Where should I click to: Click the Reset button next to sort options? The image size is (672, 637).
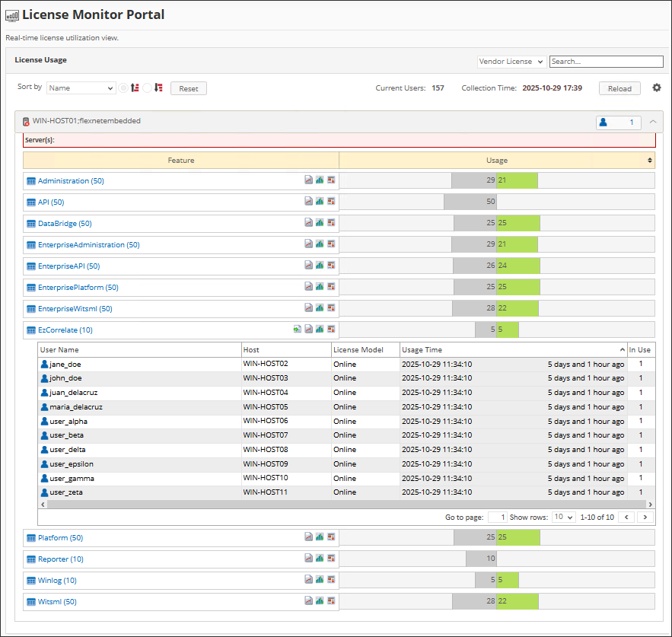(x=188, y=88)
